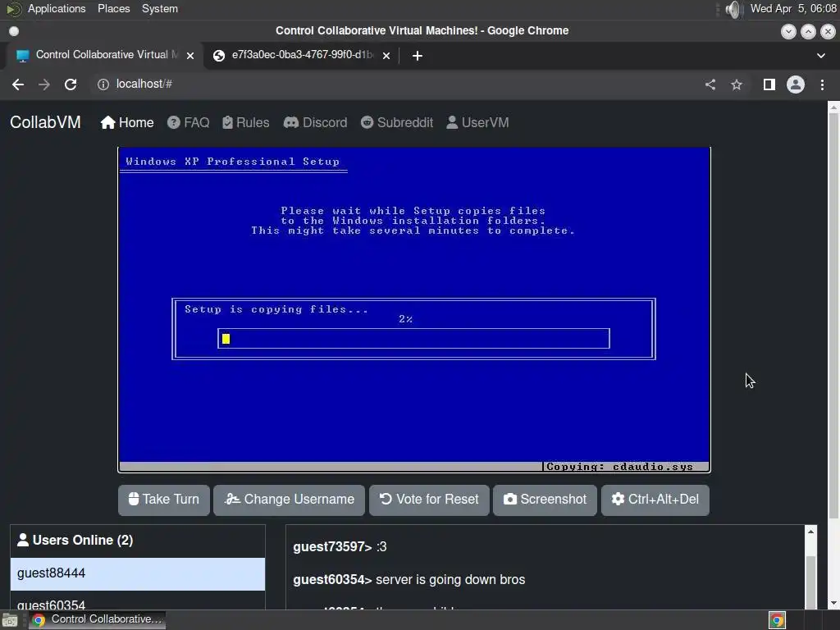Click the show desktop icon in bottom panel
This screenshot has width=840, height=630.
coord(10,620)
